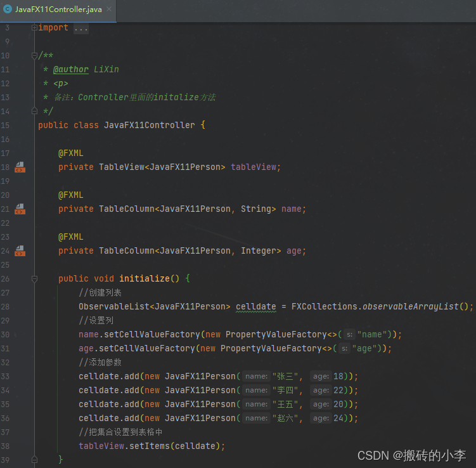Click the age: parameter hint on line 35

pyautogui.click(x=321, y=405)
